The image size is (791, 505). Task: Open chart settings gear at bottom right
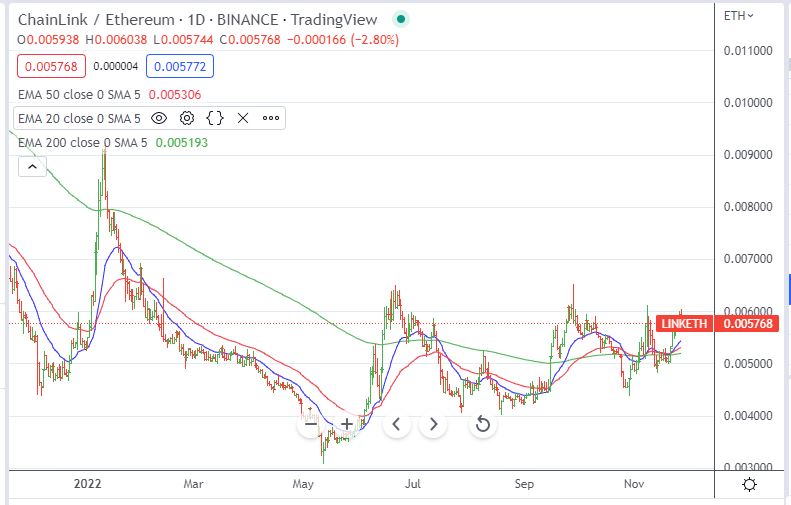pyautogui.click(x=750, y=485)
